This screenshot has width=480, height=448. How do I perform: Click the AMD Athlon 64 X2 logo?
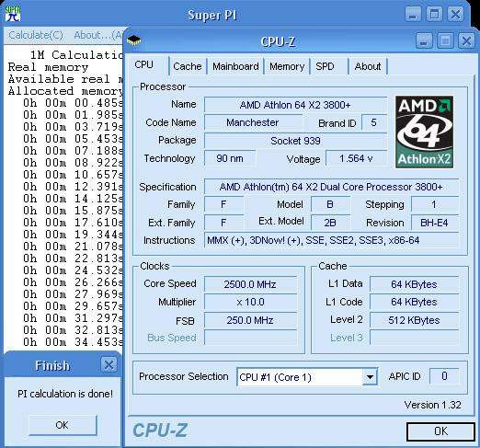pyautogui.click(x=424, y=132)
